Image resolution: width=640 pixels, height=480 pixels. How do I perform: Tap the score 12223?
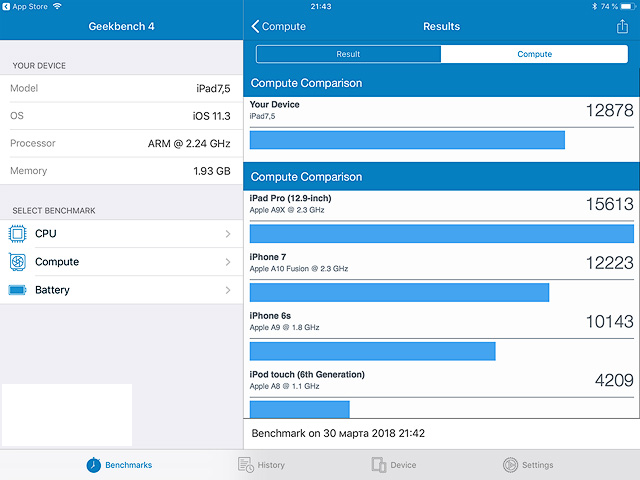(609, 263)
